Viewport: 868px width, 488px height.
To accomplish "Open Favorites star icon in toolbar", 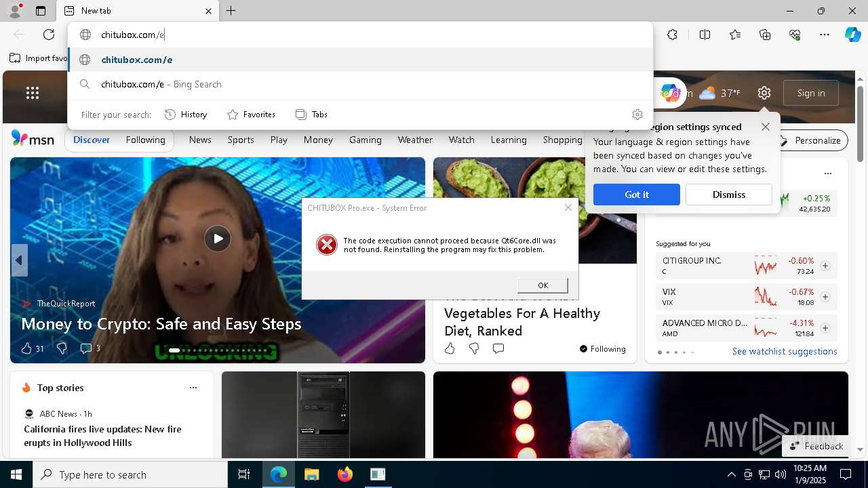I will point(735,35).
